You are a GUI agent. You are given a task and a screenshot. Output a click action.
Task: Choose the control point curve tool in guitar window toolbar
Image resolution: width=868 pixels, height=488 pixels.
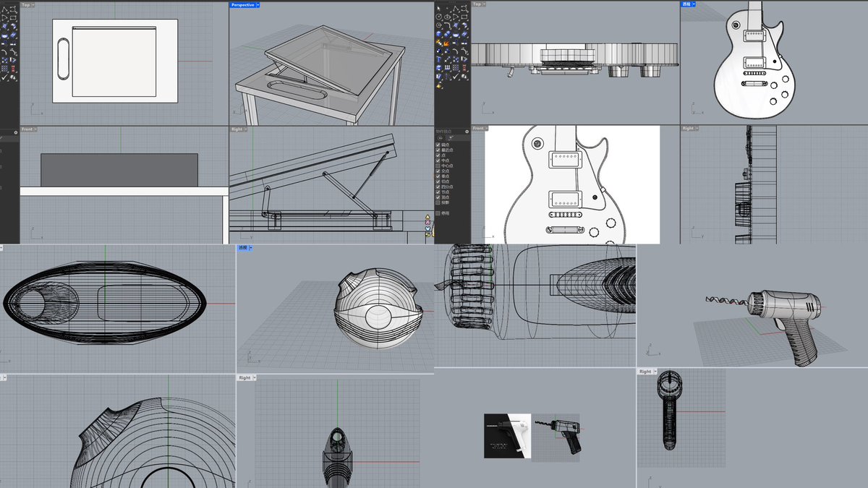click(x=464, y=9)
